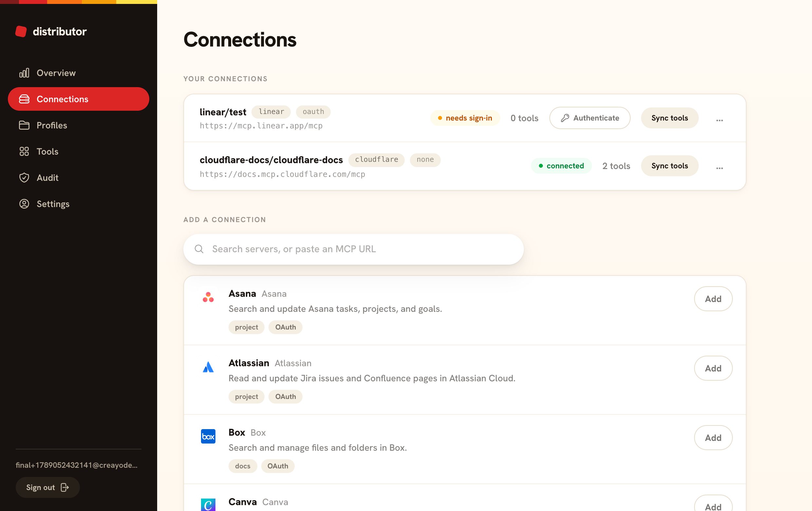Open Settings from the sidebar

coord(79,204)
